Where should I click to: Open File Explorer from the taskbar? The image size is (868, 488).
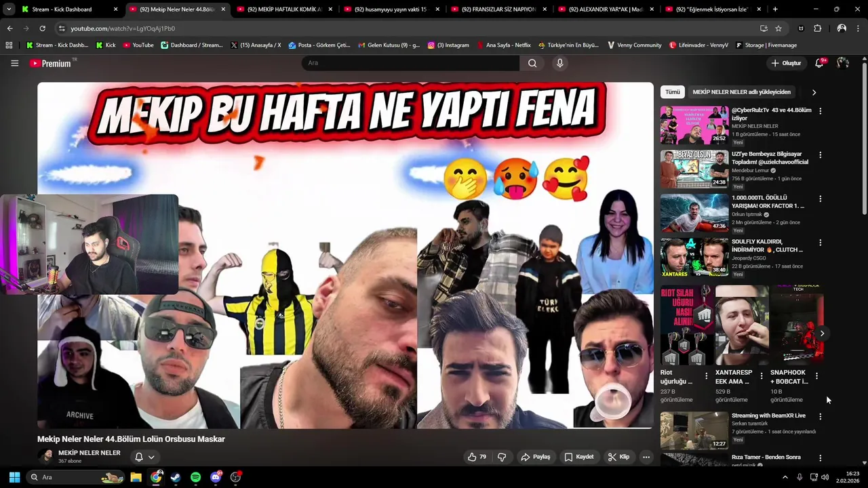point(136,477)
